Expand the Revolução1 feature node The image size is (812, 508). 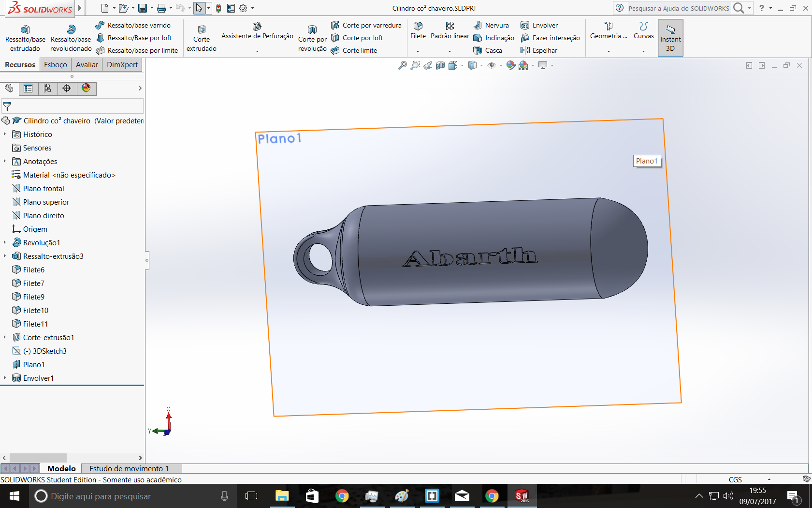point(5,242)
